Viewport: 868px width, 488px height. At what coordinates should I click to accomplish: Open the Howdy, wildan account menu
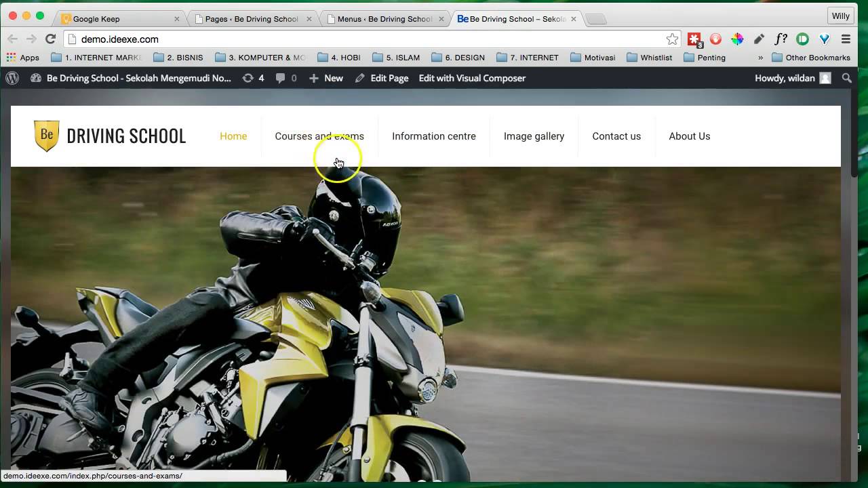792,78
